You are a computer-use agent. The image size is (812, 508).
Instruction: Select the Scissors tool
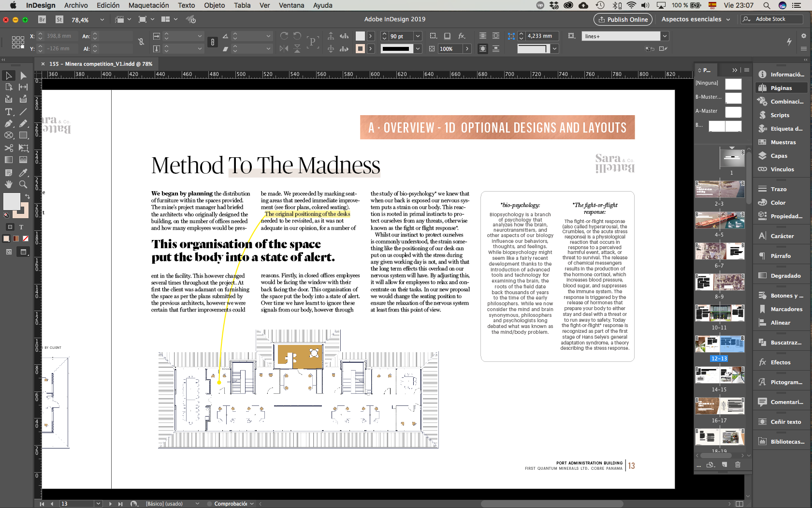tap(9, 148)
